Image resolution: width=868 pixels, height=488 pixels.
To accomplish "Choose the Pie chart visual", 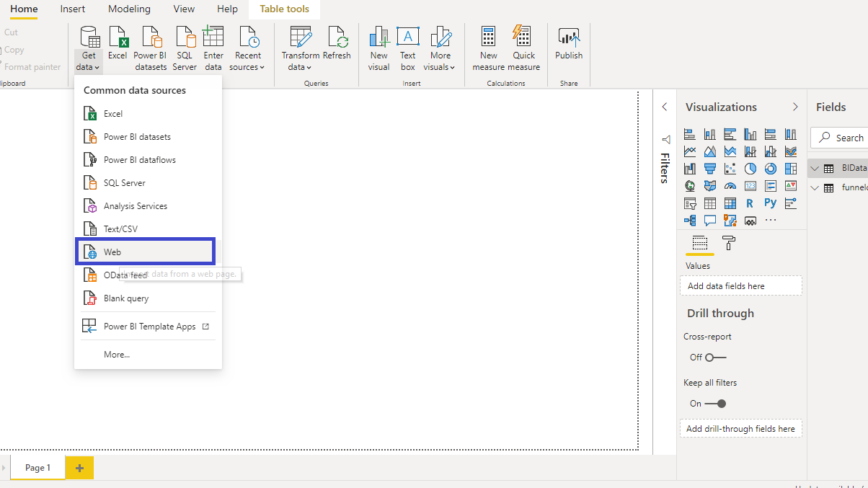I will 750,169.
